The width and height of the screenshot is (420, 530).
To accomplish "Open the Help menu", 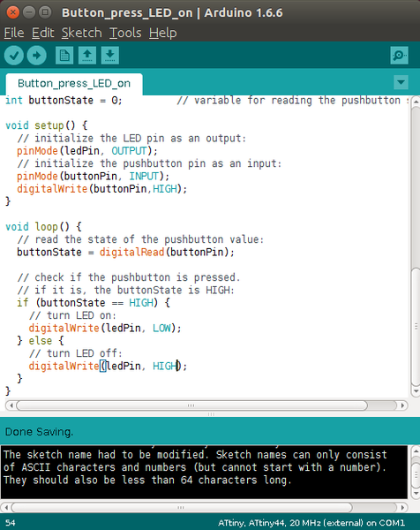I will [162, 33].
